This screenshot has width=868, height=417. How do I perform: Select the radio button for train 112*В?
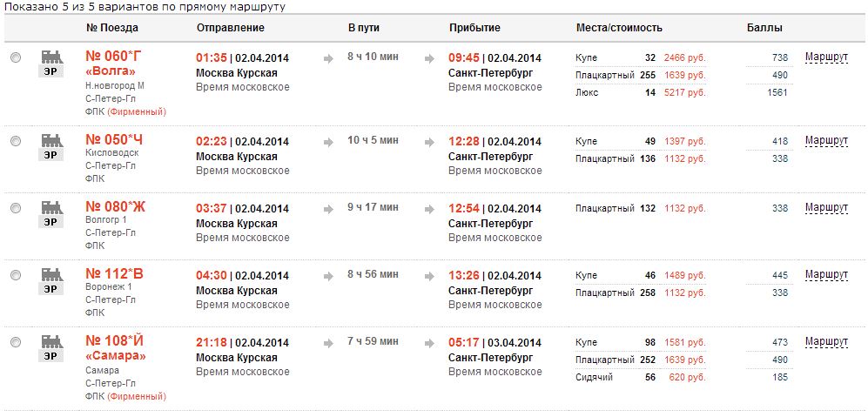click(16, 275)
